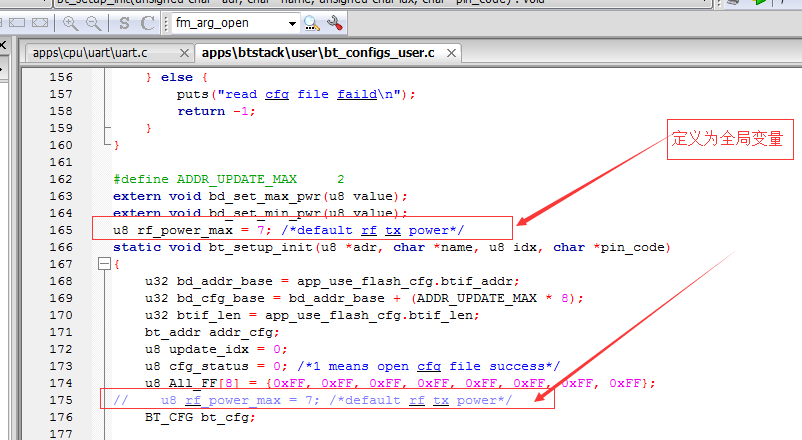Click the commented-out rf_power_max line 175
The height and width of the screenshot is (440, 802).
[x=313, y=400]
